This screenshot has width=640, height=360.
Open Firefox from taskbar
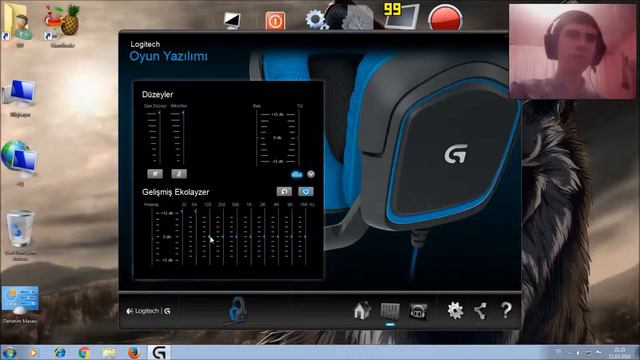click(x=133, y=353)
